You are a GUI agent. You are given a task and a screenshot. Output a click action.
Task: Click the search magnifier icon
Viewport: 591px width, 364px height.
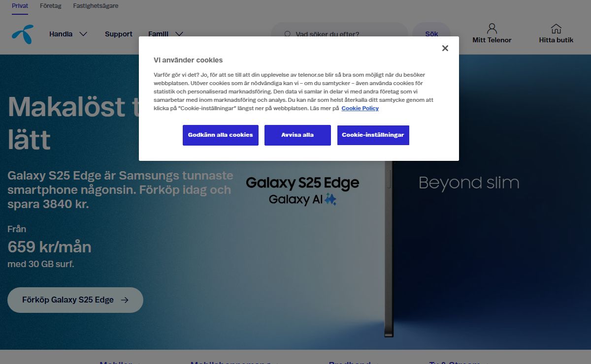288,34
